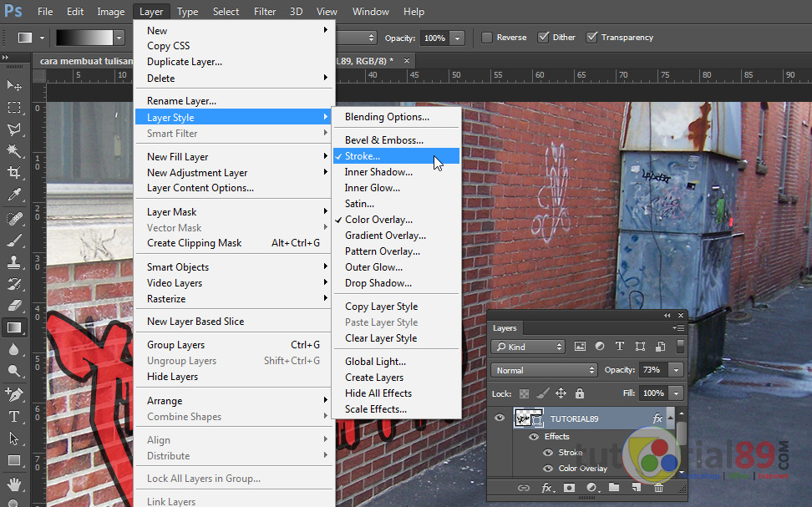The height and width of the screenshot is (507, 812).
Task: Select the History Brush tool
Action: click(x=14, y=284)
